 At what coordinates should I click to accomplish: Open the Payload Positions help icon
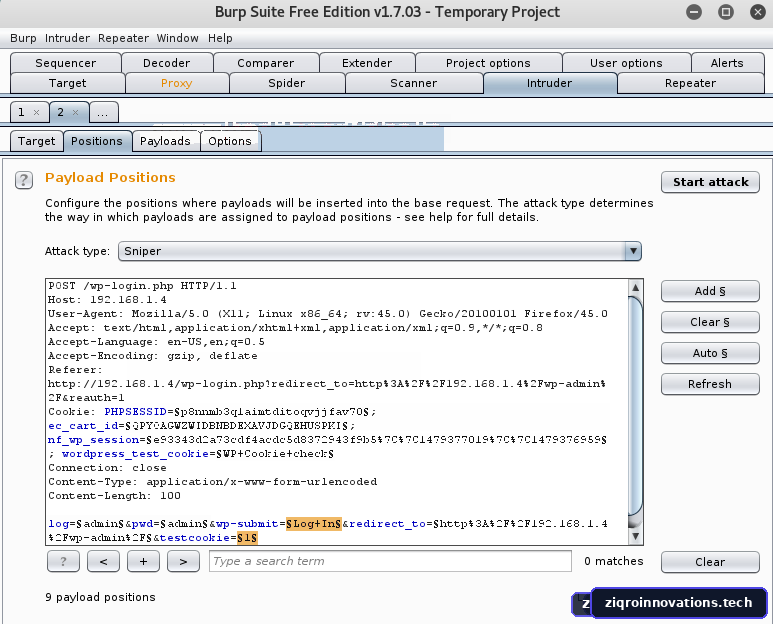[x=24, y=180]
